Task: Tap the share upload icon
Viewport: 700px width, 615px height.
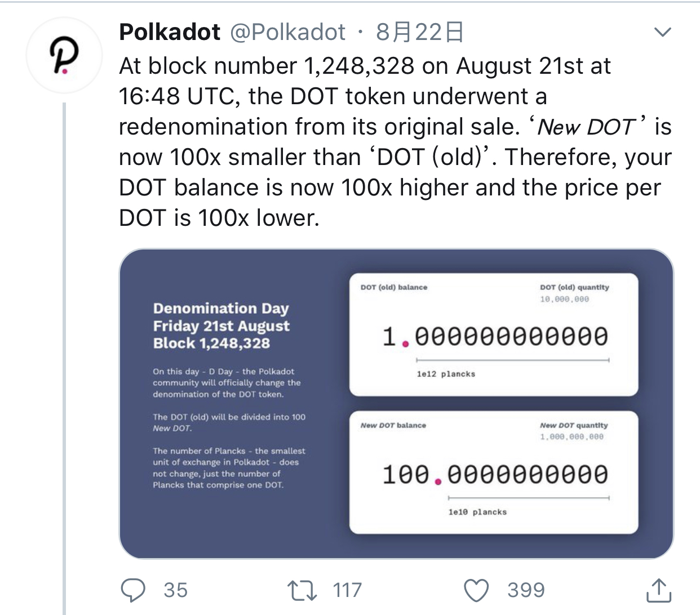Action: (658, 590)
